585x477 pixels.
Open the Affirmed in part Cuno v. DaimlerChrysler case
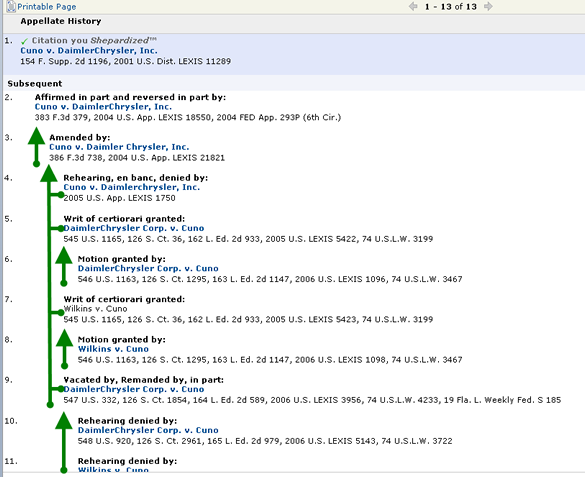pos(103,107)
